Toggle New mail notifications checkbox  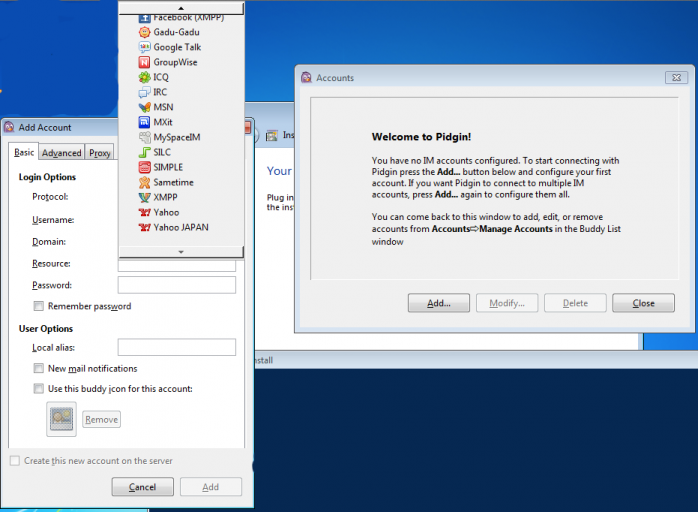tap(39, 369)
